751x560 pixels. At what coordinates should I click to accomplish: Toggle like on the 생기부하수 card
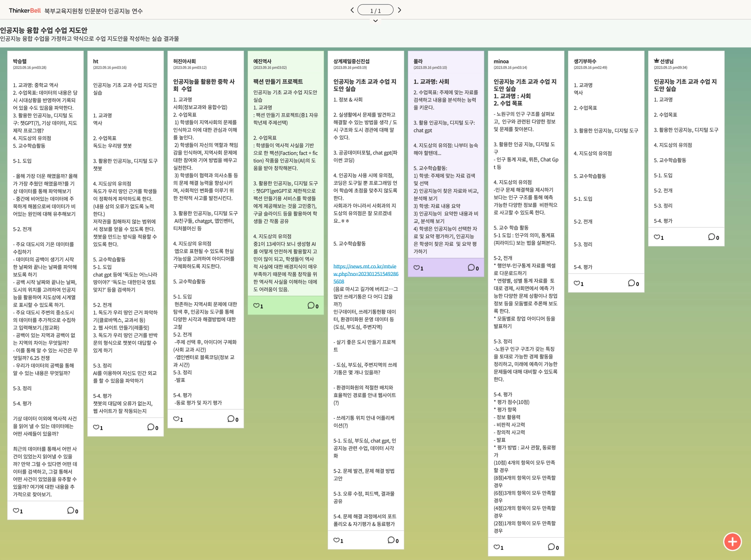click(577, 283)
